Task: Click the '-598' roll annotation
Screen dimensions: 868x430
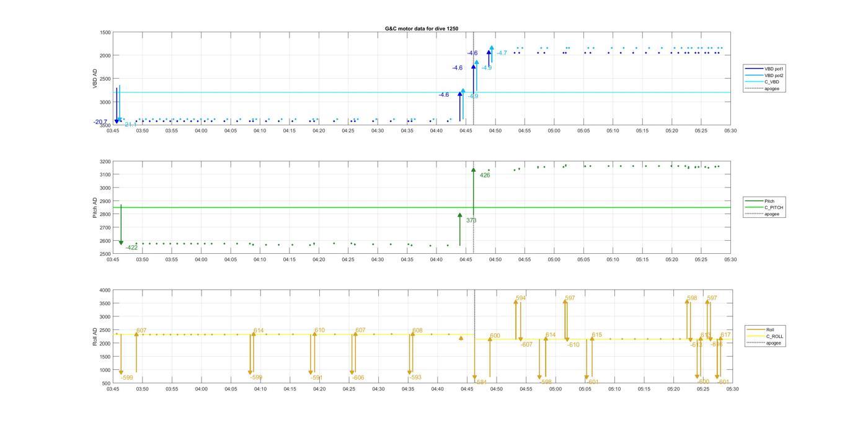Action: pos(546,382)
